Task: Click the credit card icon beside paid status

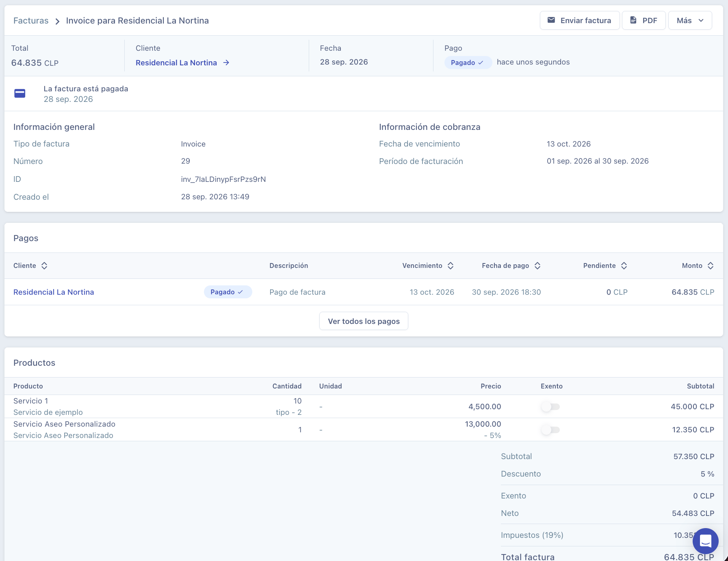Action: click(20, 94)
